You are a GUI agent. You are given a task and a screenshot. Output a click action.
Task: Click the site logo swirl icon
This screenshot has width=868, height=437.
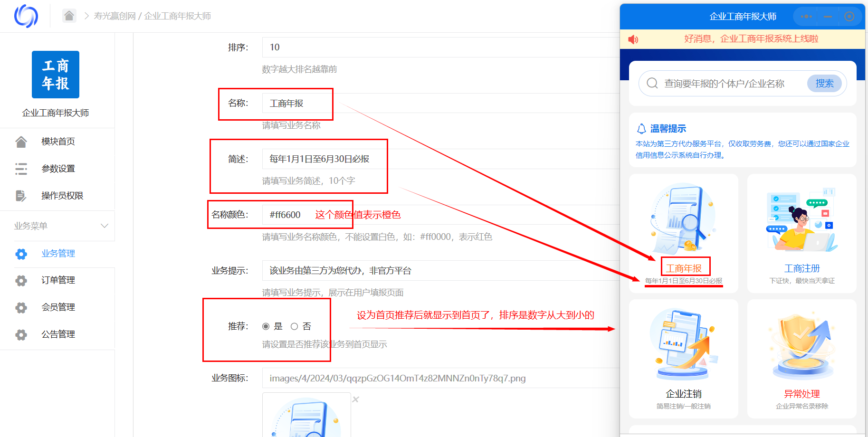click(x=26, y=16)
